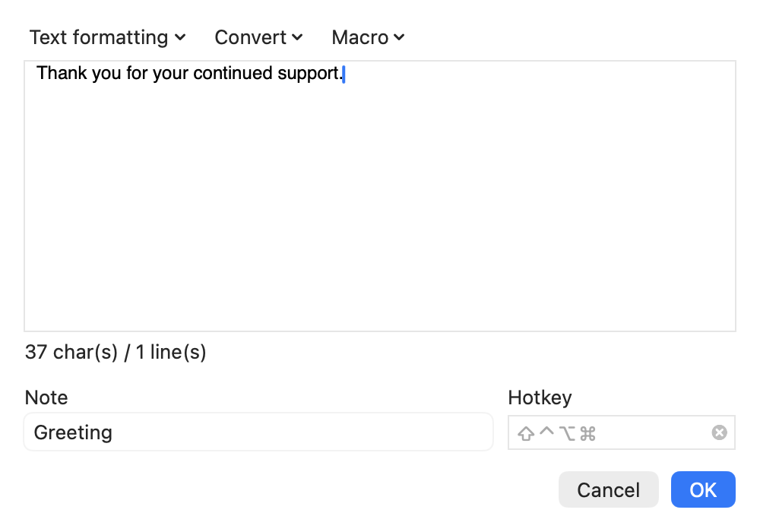Click the chevron arrow beside Convert
Viewport: 760px width, 532px height.
(x=298, y=37)
